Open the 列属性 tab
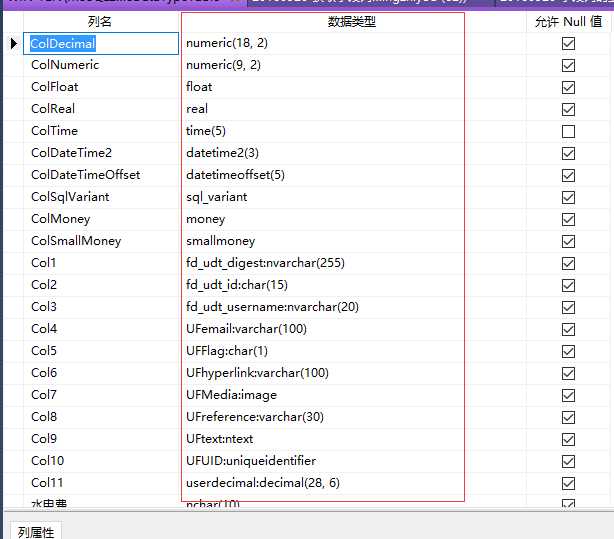This screenshot has width=614, height=539. (x=36, y=532)
